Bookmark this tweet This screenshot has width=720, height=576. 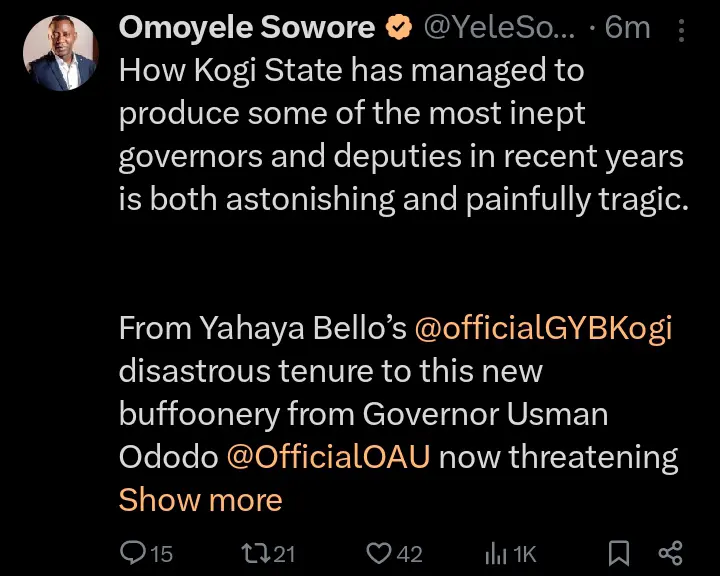click(619, 552)
